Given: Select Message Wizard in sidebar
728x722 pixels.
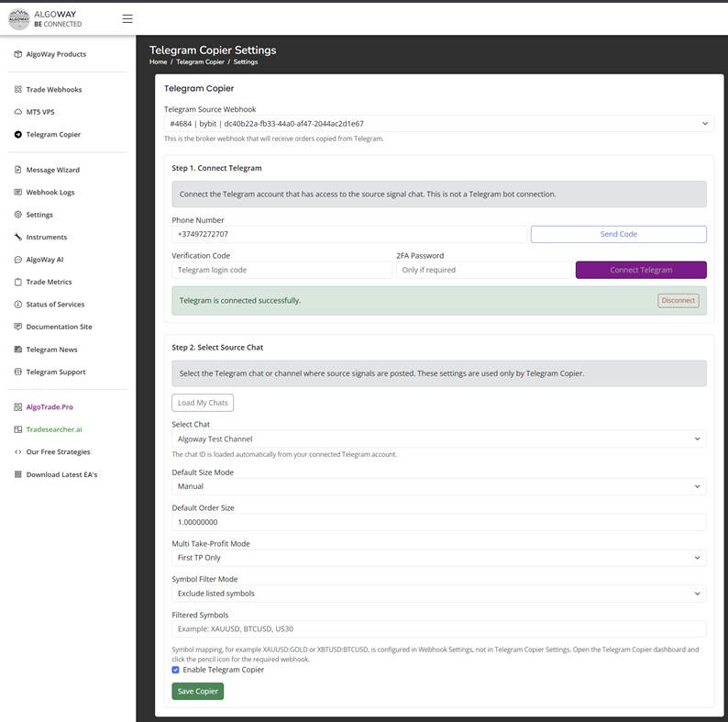Looking at the screenshot, I should [53, 170].
